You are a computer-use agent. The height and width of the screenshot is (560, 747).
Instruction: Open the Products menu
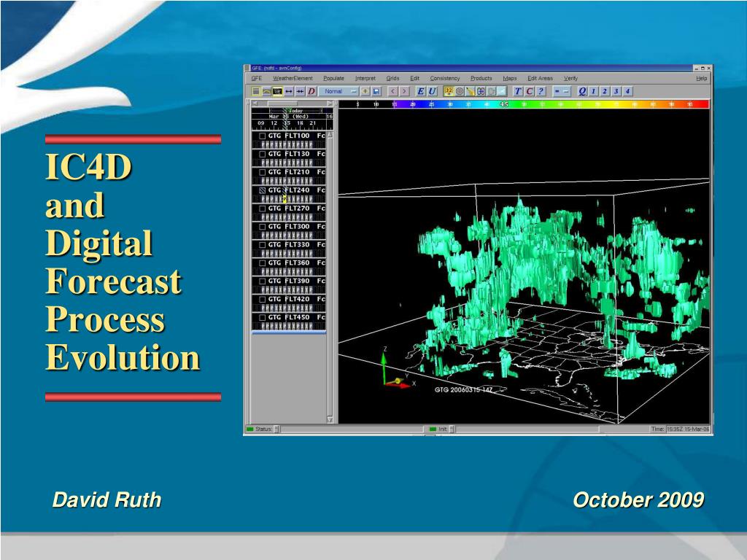tap(481, 78)
